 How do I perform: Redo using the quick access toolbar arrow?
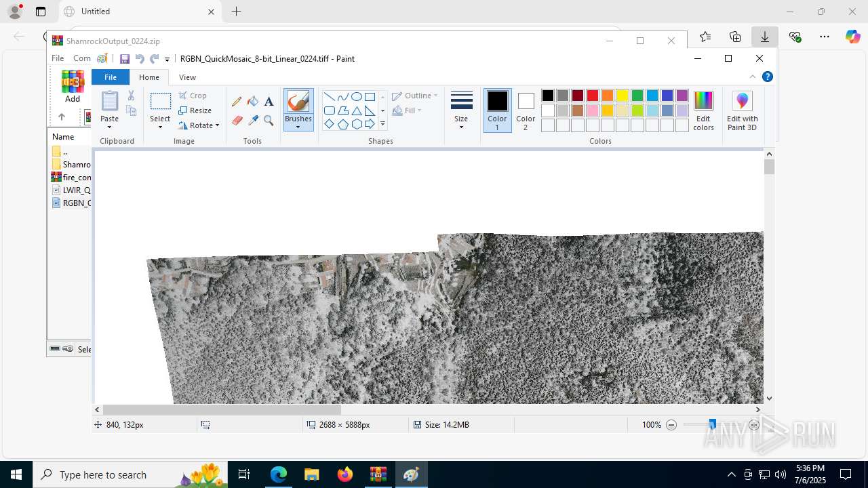click(x=154, y=59)
